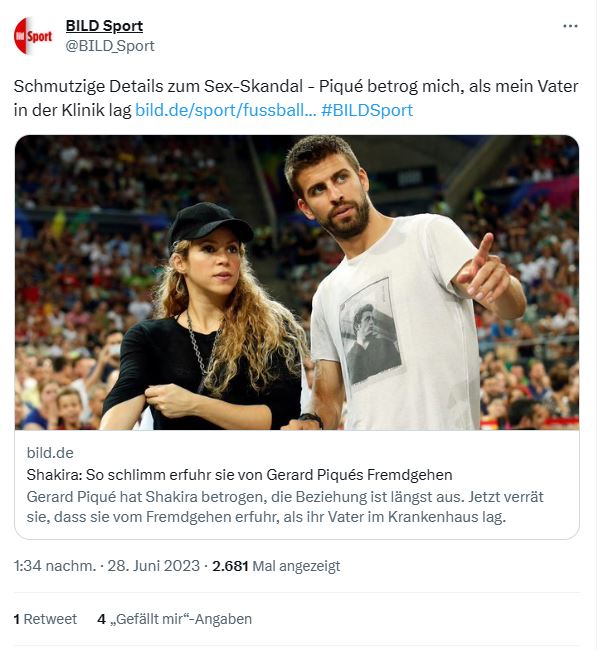Open the BILD Sport display name link

click(x=104, y=25)
